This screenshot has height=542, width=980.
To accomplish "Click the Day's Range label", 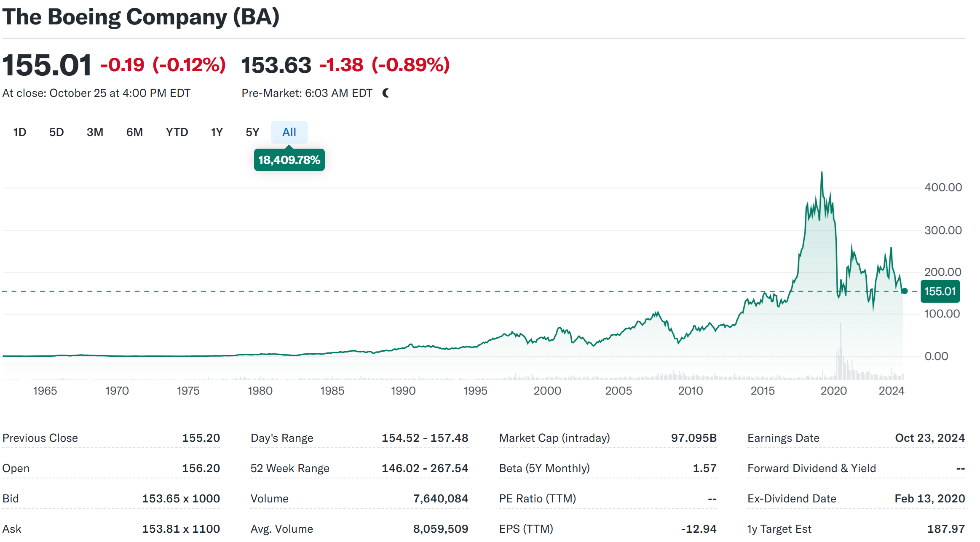I will coord(282,438).
